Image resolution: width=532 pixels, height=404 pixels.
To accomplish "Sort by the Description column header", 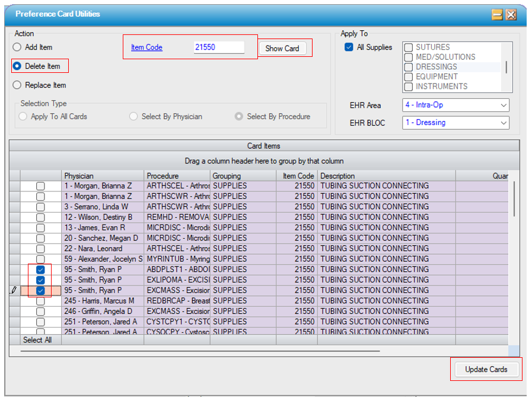I will [x=386, y=176].
